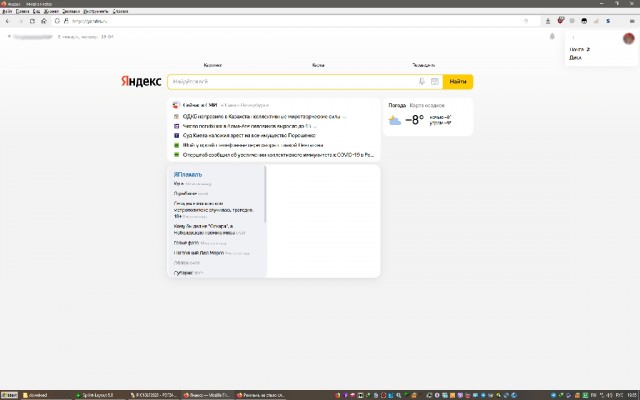The width and height of the screenshot is (640, 400).
Task: Open the Справка menu
Action: click(x=120, y=11)
